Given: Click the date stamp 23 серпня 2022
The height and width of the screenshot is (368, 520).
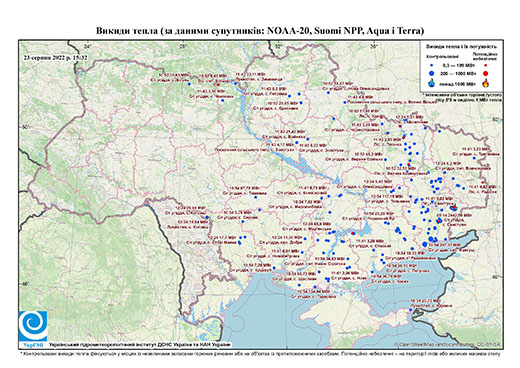Looking at the screenshot, I should click(55, 57).
